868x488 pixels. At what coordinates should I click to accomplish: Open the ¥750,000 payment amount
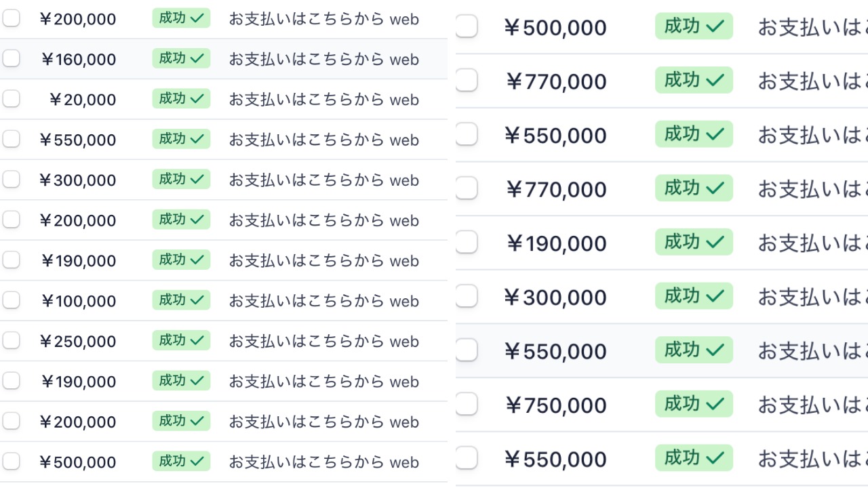point(556,405)
